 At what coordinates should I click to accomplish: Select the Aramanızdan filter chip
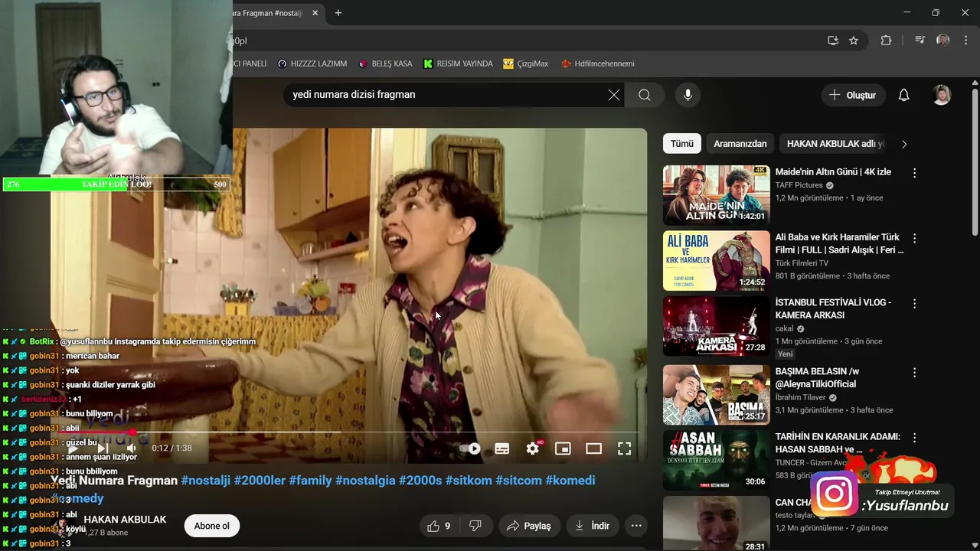point(740,144)
